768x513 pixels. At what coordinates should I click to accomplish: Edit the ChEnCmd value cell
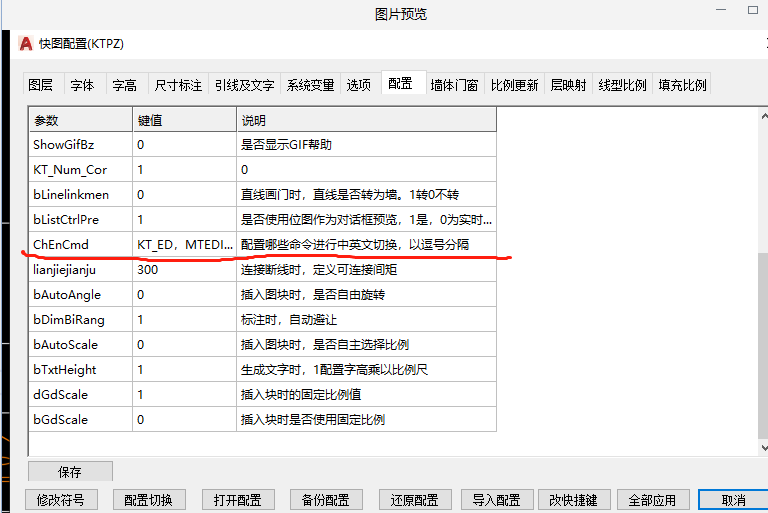coord(184,245)
